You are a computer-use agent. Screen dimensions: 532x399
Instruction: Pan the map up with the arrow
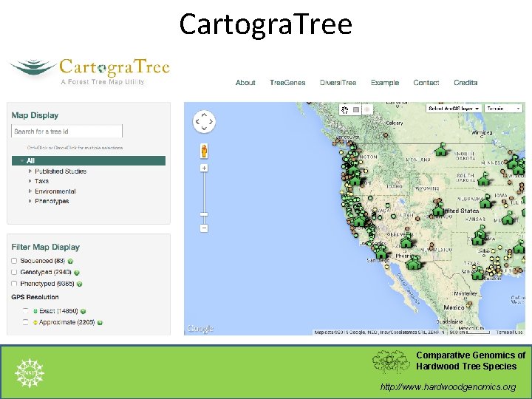click(204, 115)
